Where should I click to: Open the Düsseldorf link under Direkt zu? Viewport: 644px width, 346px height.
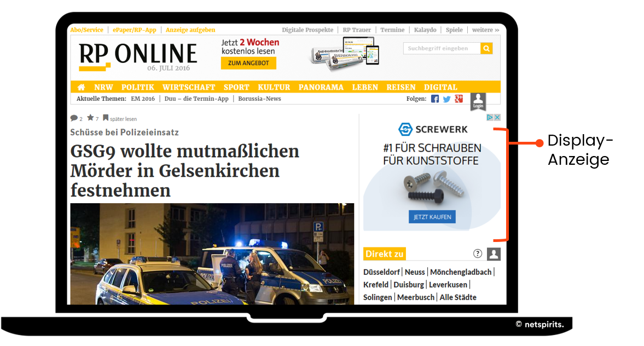click(x=381, y=272)
